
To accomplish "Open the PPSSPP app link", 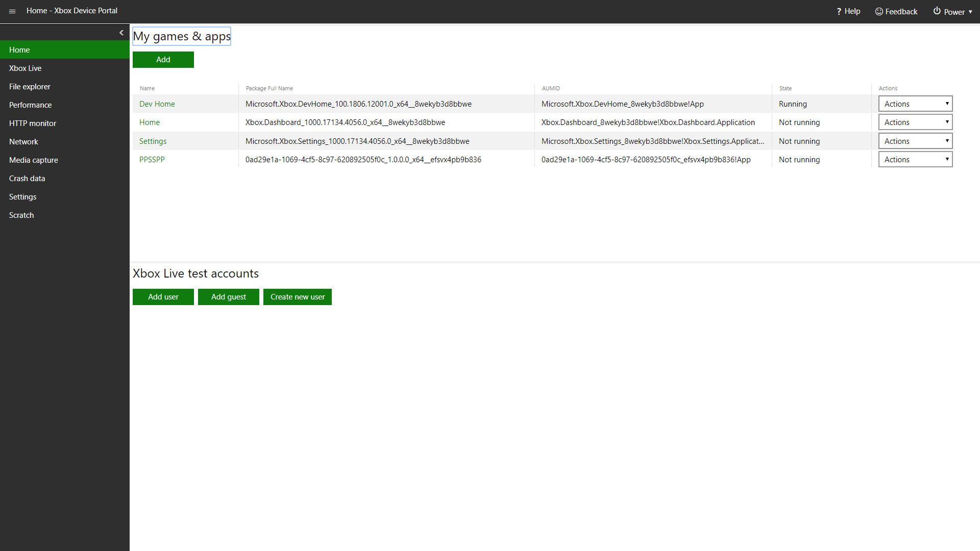I will [x=152, y=160].
